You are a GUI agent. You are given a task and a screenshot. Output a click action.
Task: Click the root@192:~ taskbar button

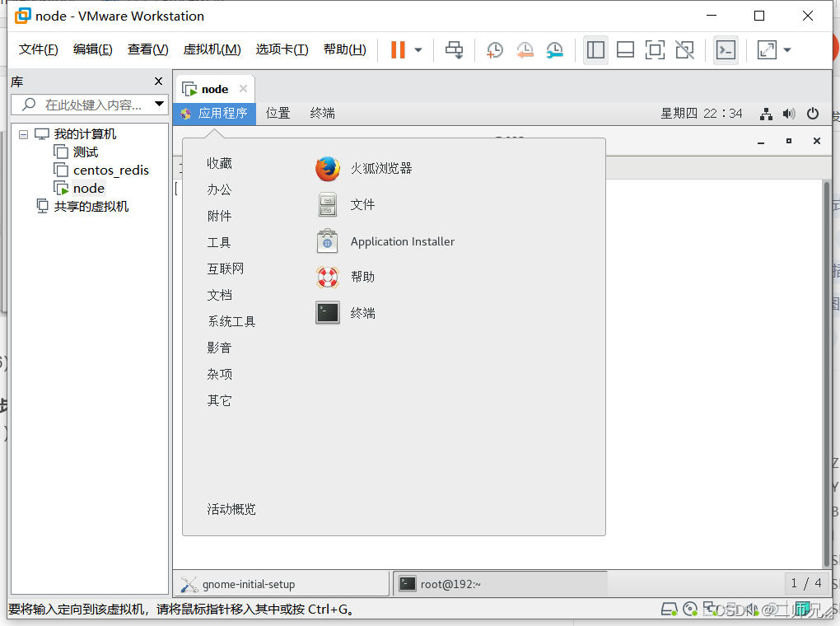tap(501, 584)
